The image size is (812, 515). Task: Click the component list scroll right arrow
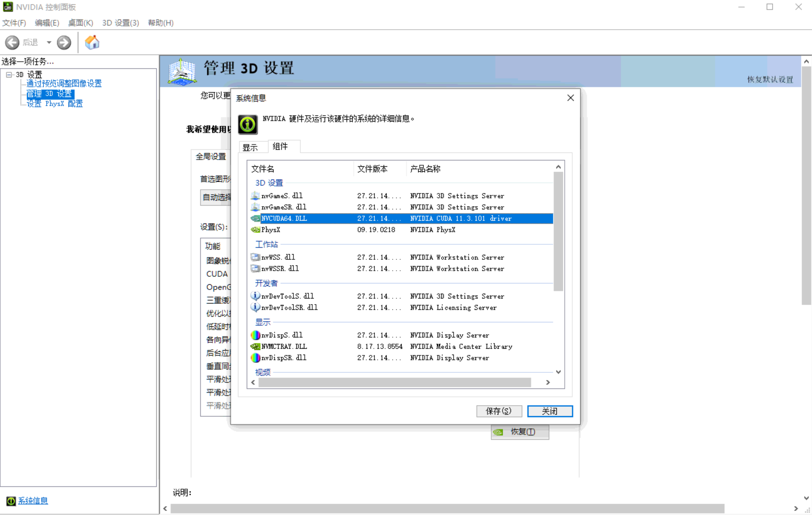click(548, 382)
